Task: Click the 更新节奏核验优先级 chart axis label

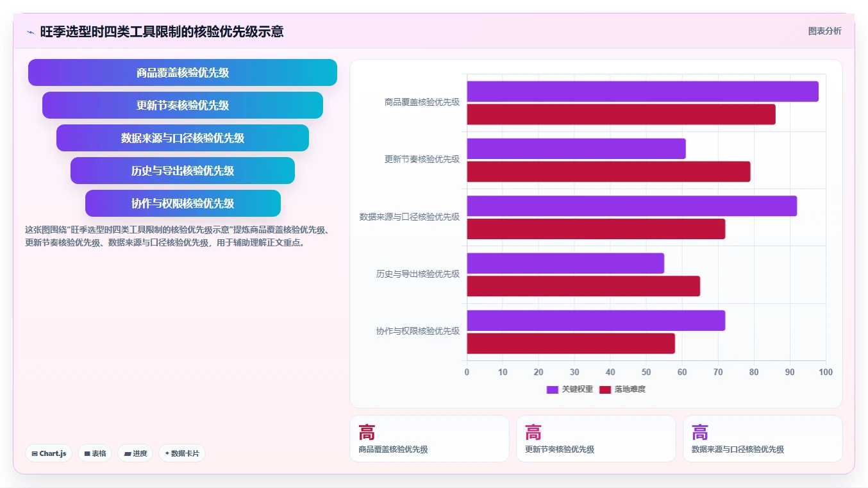Action: 422,159
